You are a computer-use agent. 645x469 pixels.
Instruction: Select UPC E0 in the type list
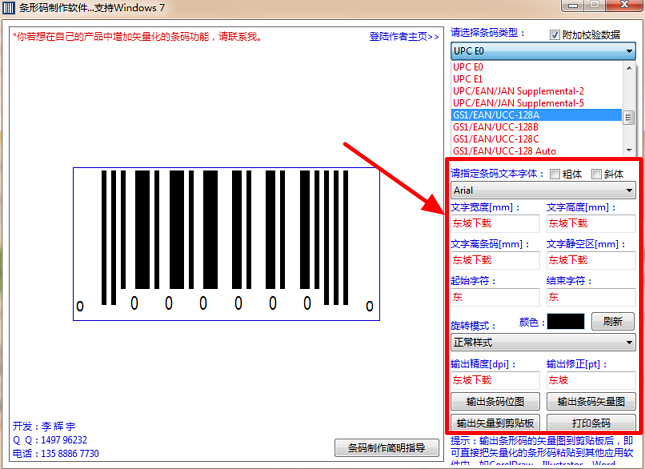coord(537,67)
